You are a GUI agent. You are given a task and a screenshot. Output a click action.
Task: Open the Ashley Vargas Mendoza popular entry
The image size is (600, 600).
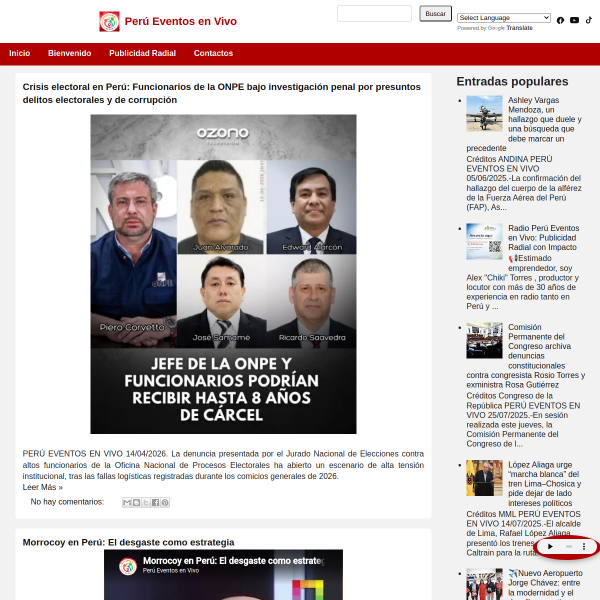point(545,119)
